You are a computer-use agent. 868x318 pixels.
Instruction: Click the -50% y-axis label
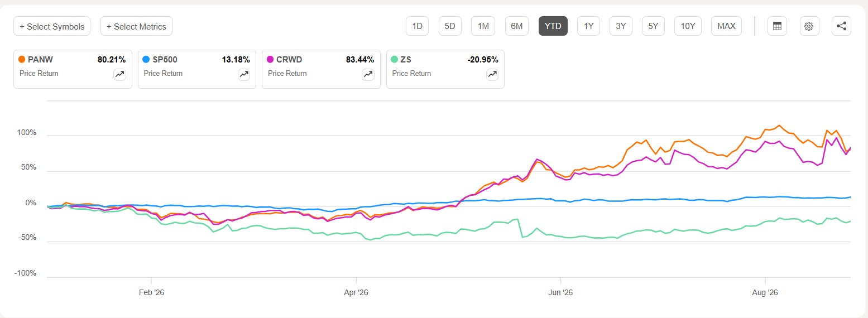(x=28, y=238)
